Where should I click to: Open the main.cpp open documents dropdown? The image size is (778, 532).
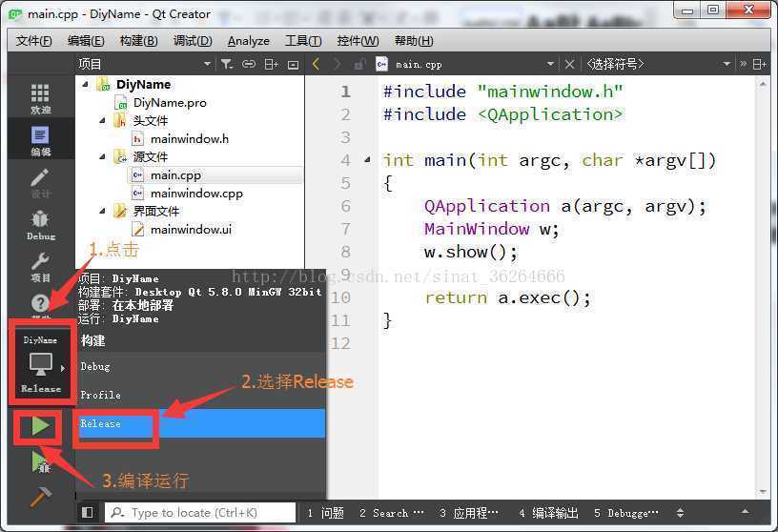[550, 64]
